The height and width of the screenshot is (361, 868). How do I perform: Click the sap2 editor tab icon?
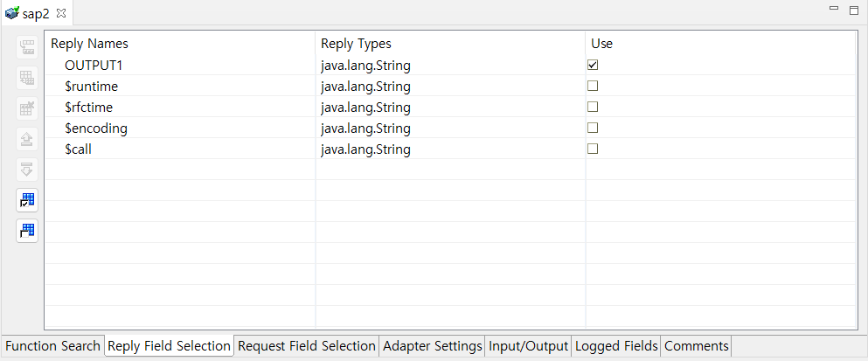point(12,14)
